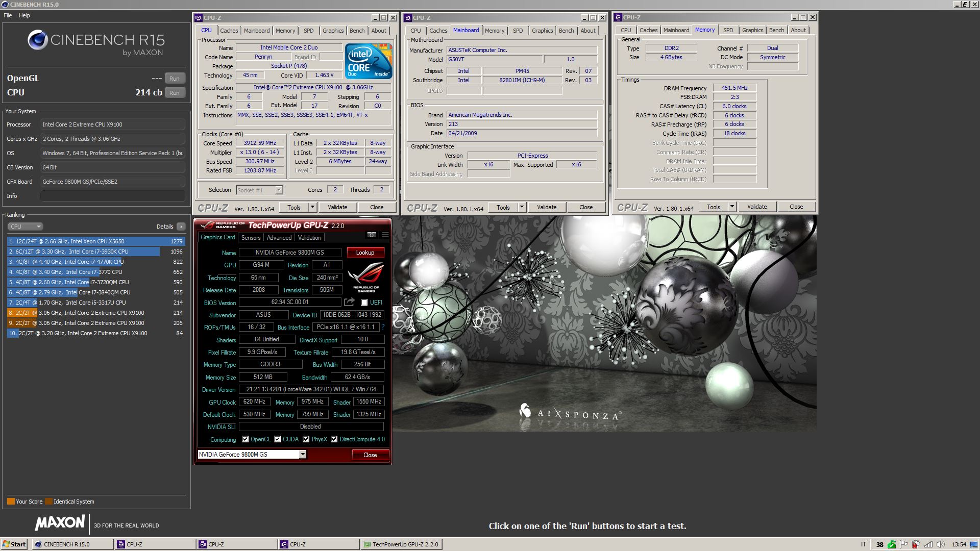
Task: Click the battery power plug tray icon
Action: [916, 544]
